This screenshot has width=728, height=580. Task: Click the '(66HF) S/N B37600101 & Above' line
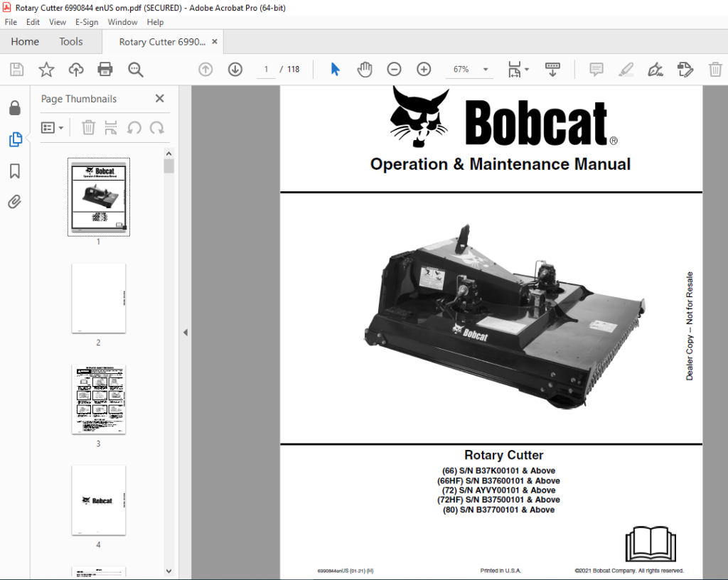tap(498, 480)
